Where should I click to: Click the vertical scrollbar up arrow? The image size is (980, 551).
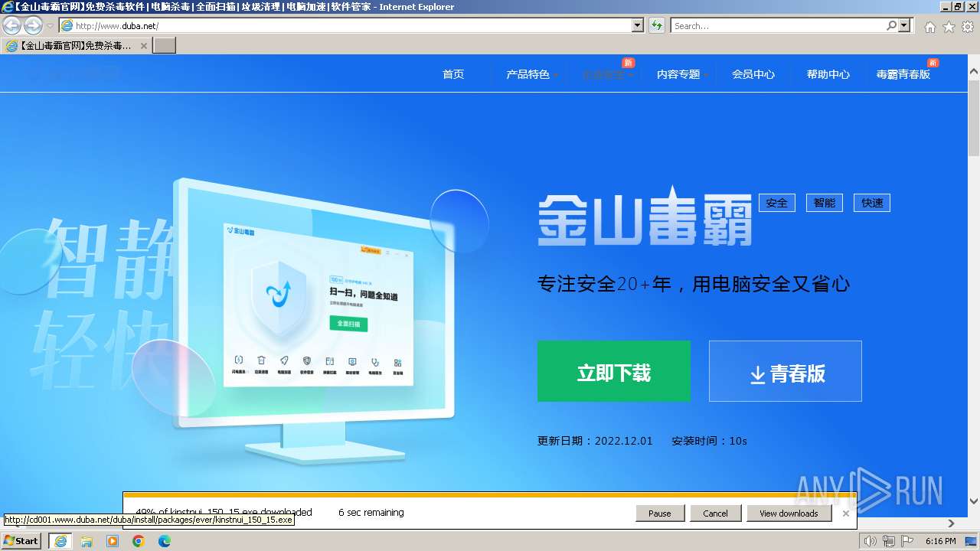pyautogui.click(x=974, y=71)
